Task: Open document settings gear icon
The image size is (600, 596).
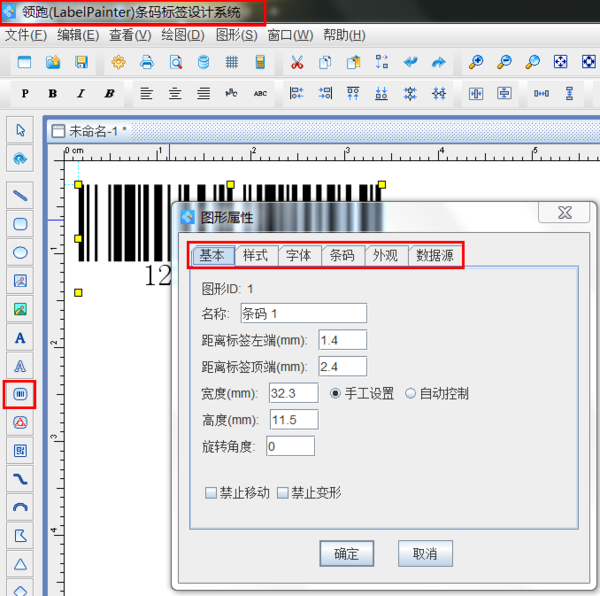Action: [x=118, y=62]
